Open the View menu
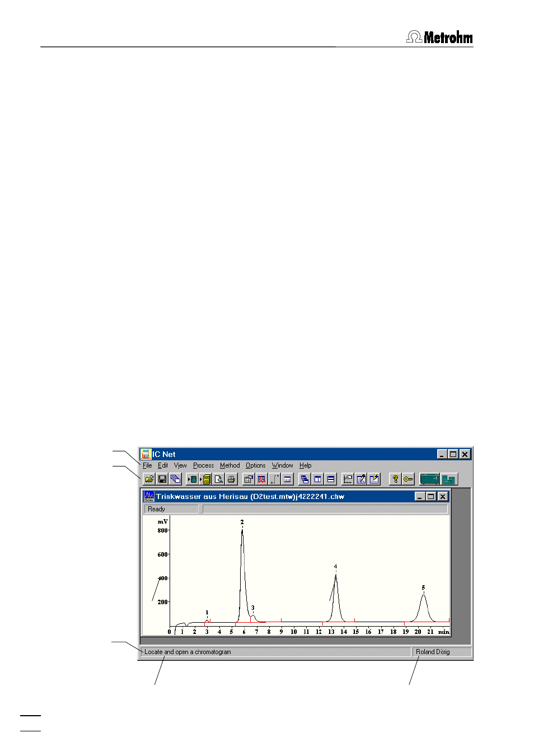The image size is (534, 756). coord(180,465)
